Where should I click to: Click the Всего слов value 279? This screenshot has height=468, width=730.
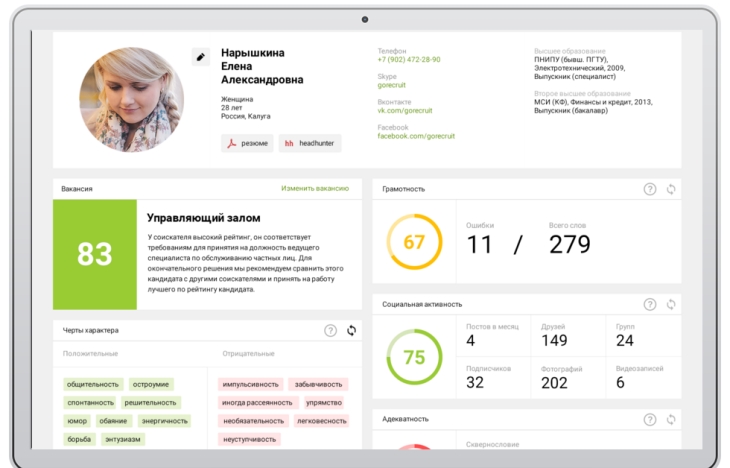[x=570, y=244]
